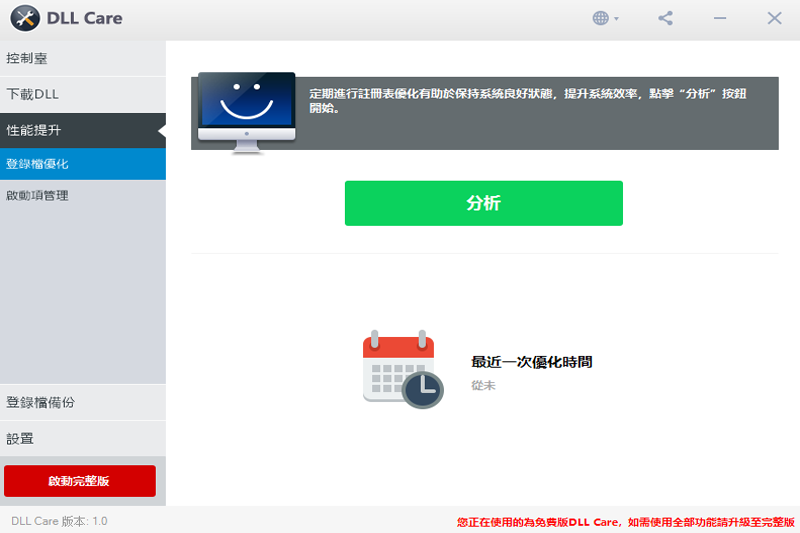Click the calendar clock icon

tap(403, 369)
